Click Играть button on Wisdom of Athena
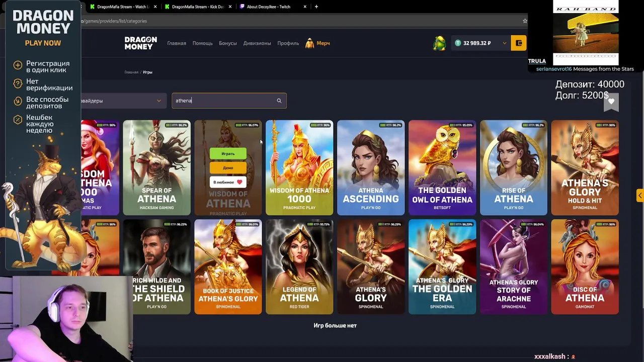This screenshot has width=644, height=362. tap(228, 153)
